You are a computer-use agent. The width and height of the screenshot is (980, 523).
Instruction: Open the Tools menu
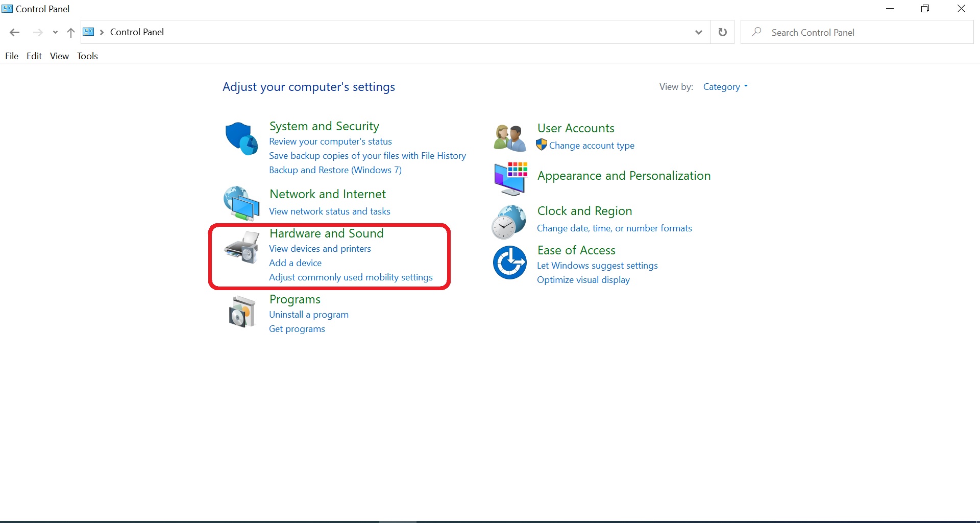pos(87,56)
